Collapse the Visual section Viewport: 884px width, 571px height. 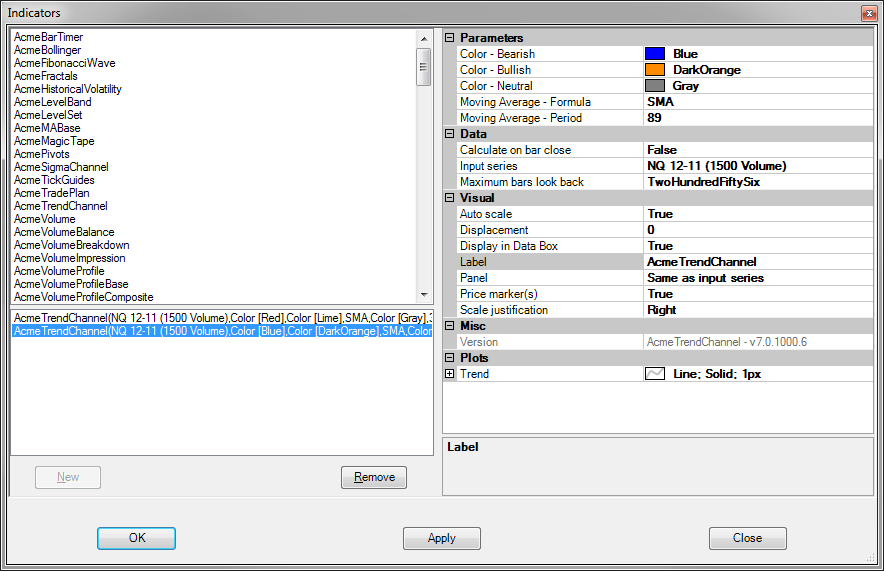(x=449, y=198)
